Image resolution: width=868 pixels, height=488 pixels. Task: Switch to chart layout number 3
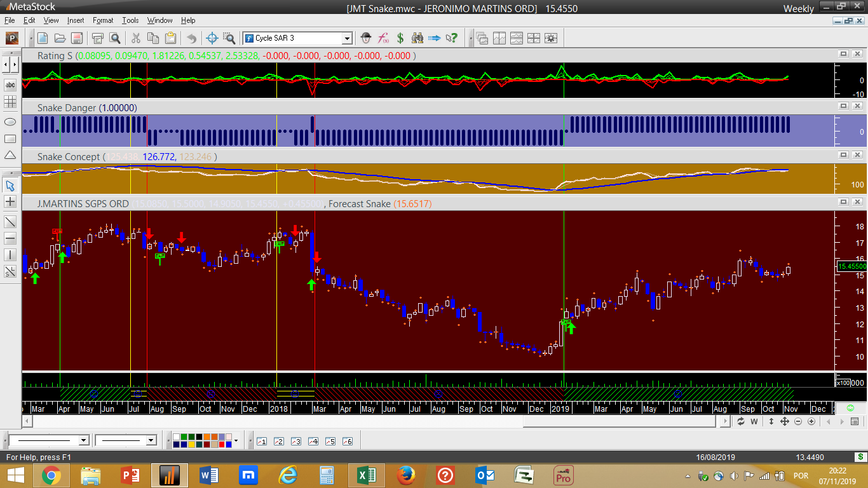click(295, 441)
